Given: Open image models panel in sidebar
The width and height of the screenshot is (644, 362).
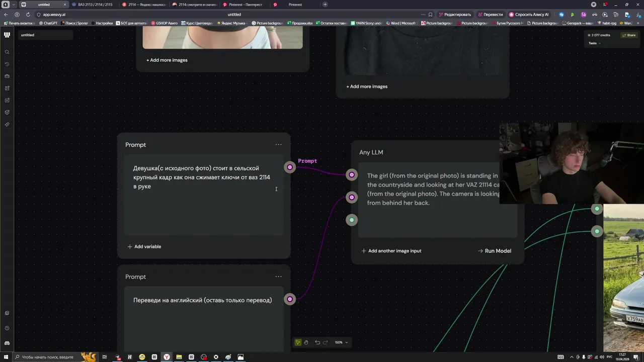Looking at the screenshot, I should tap(7, 88).
